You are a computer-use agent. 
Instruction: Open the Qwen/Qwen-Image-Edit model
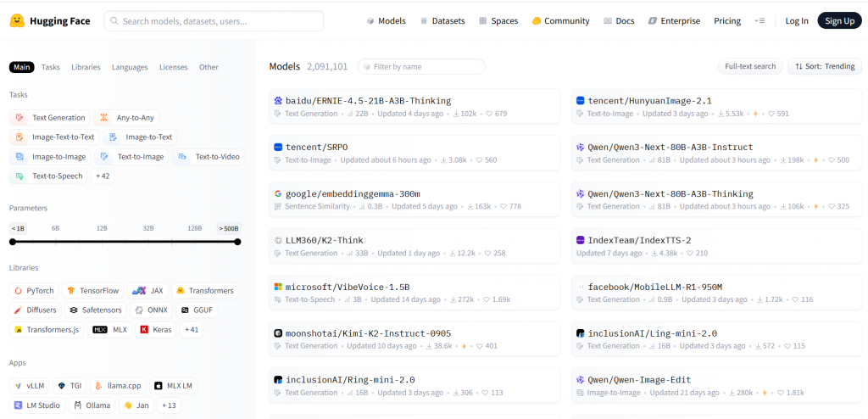pos(717,386)
